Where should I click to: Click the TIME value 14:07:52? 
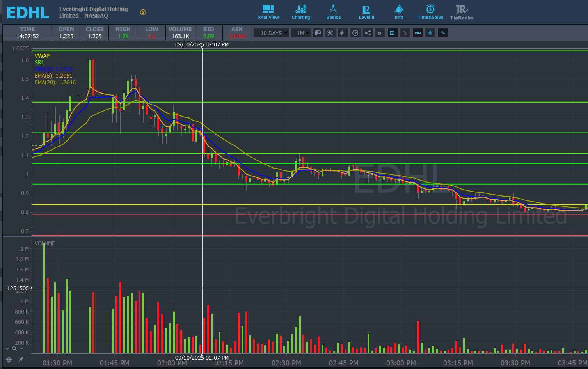[x=28, y=36]
